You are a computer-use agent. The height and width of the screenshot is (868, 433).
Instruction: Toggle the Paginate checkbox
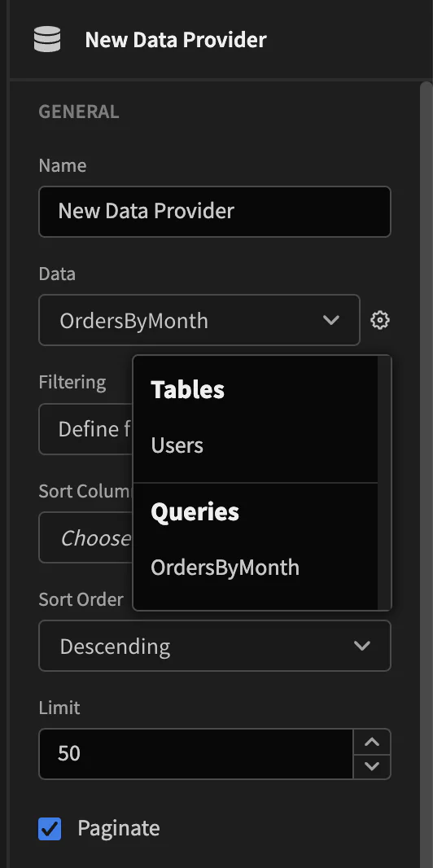[x=50, y=829]
